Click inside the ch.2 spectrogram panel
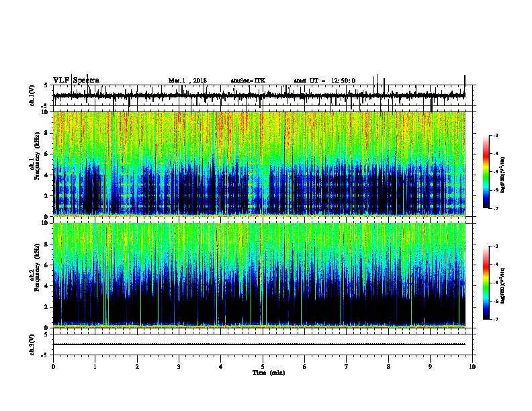 [x=259, y=275]
